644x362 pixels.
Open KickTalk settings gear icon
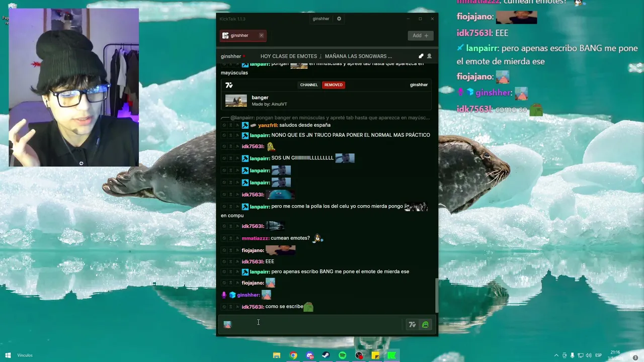339,19
